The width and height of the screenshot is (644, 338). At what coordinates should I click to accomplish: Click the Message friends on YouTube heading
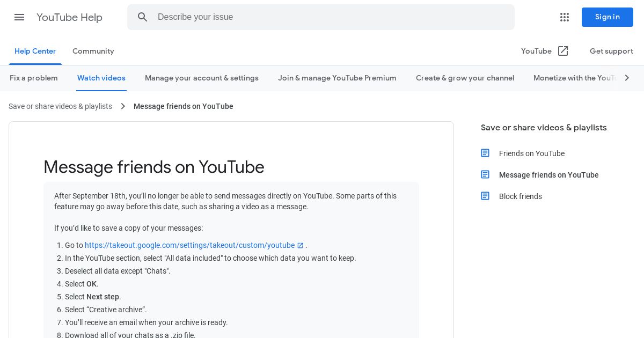[x=154, y=167]
